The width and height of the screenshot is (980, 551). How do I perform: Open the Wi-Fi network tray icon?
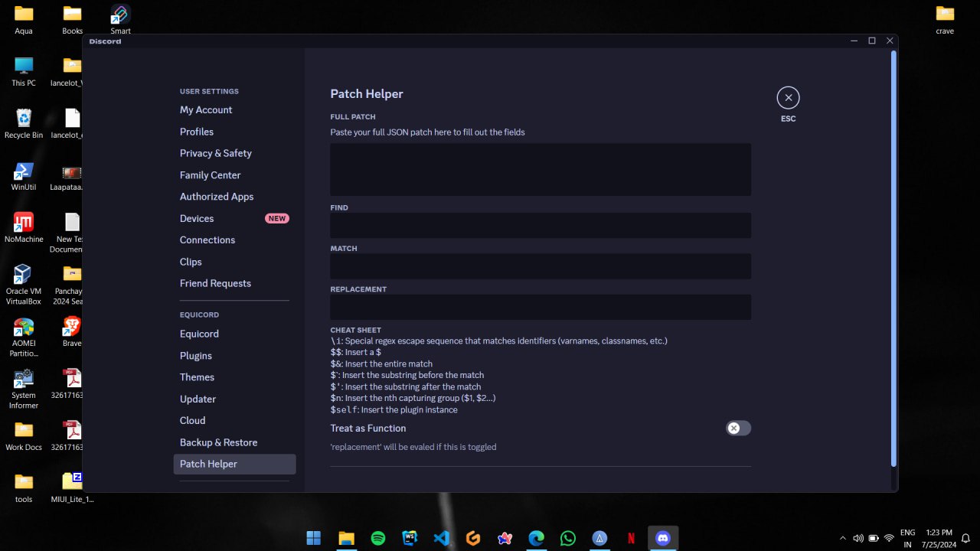click(889, 538)
